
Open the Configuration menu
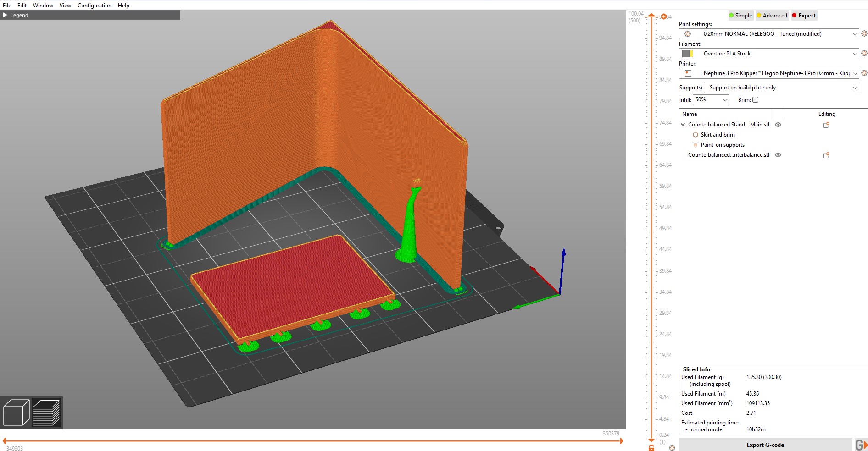pyautogui.click(x=94, y=5)
